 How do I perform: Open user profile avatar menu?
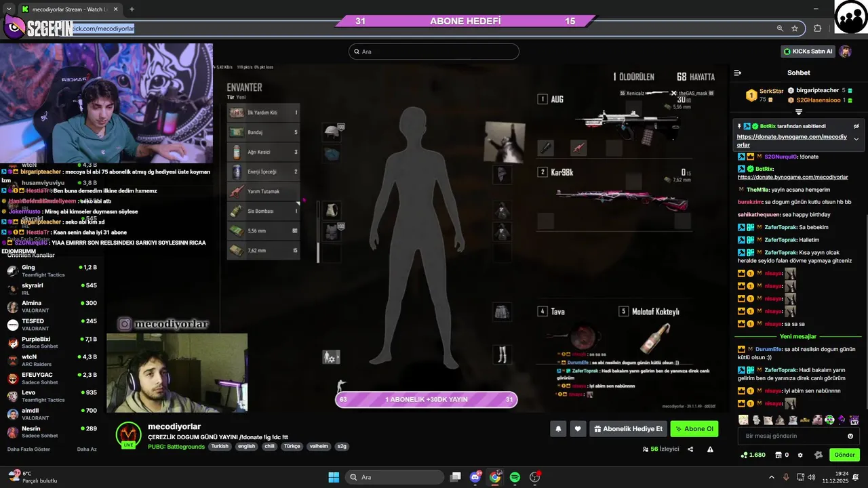(x=845, y=52)
